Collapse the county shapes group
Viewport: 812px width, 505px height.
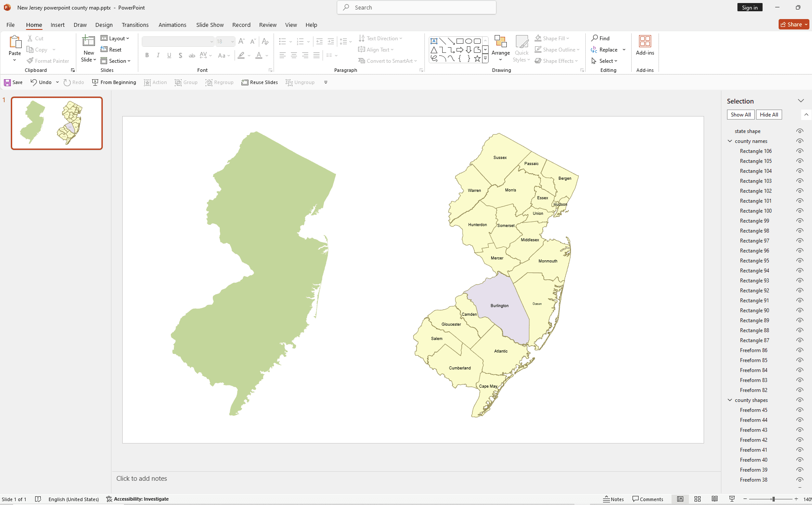(x=730, y=400)
